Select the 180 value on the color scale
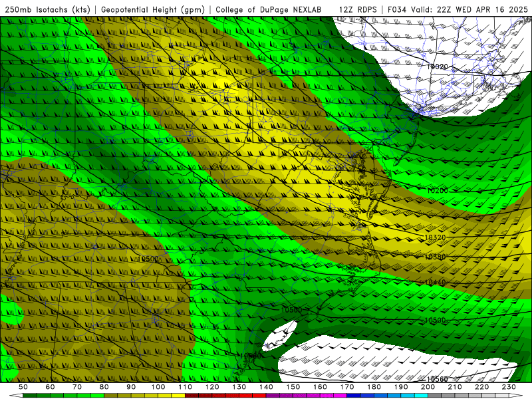The image size is (532, 399). pos(374,387)
